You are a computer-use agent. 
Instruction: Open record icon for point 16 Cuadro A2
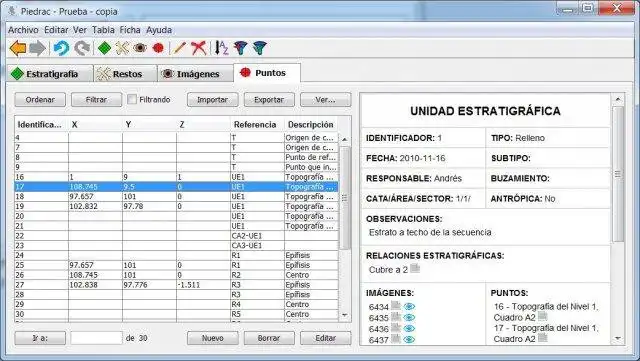click(x=542, y=316)
